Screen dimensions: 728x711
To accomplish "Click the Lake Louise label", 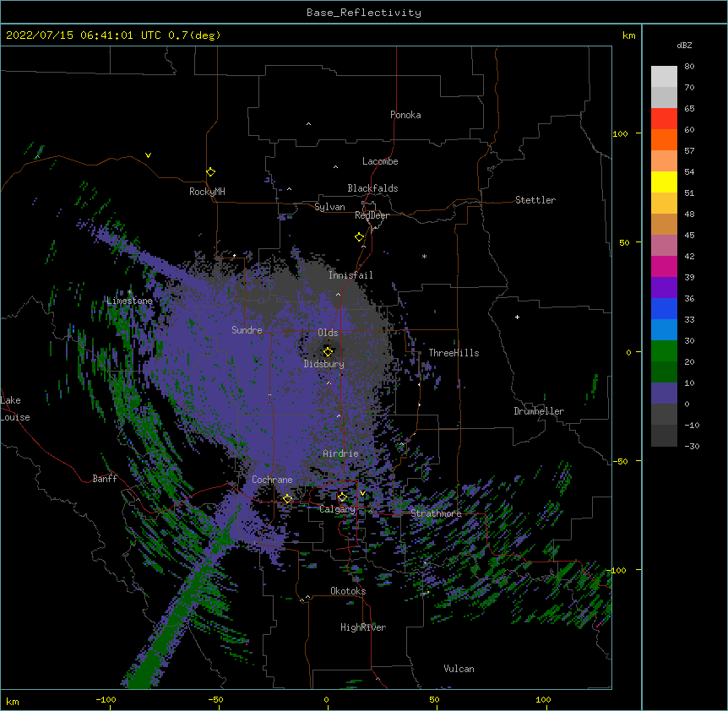I will (x=15, y=409).
